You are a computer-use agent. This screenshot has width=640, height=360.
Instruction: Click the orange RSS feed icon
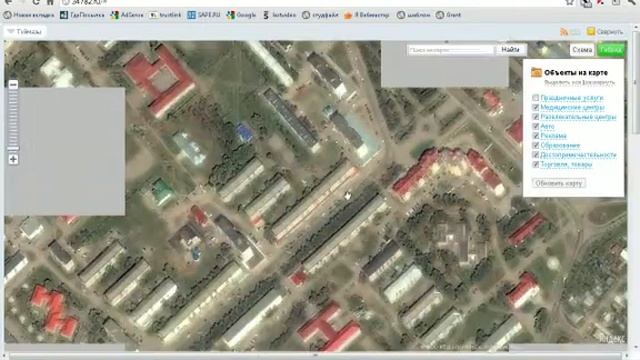[564, 32]
